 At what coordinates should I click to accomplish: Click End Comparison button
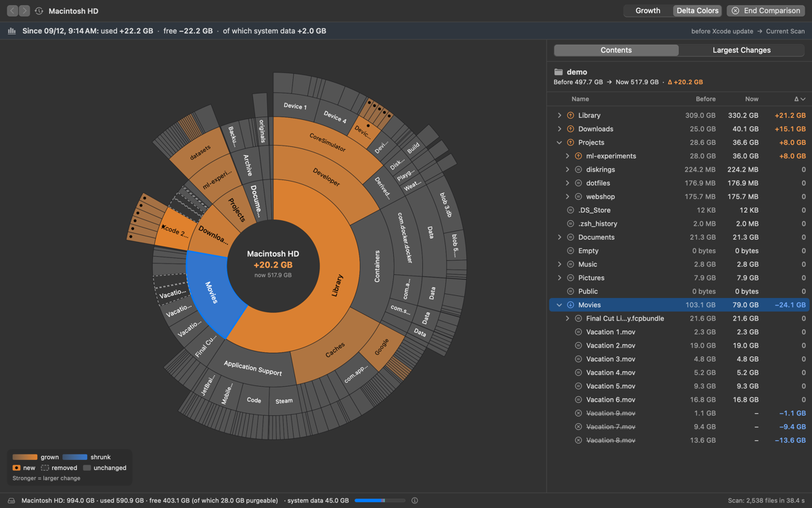766,11
